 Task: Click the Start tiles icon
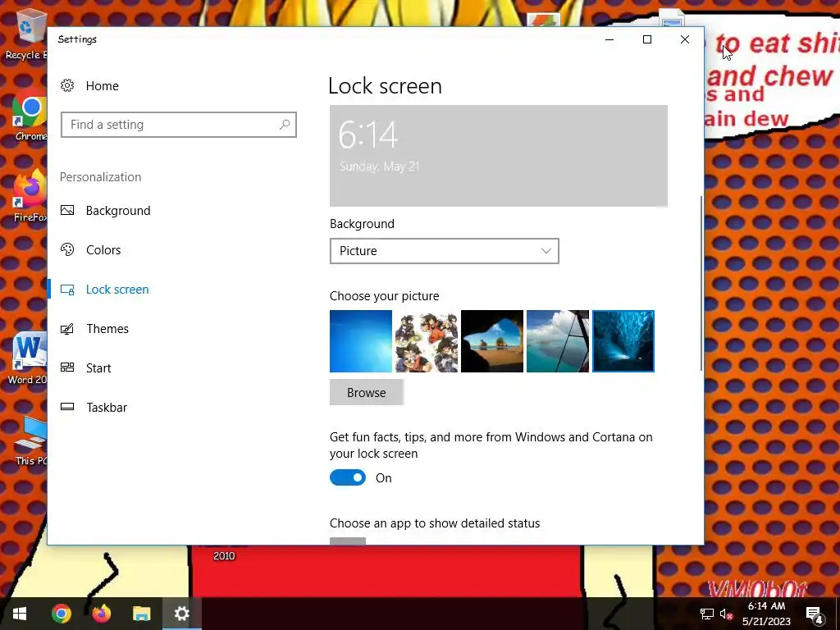[67, 367]
